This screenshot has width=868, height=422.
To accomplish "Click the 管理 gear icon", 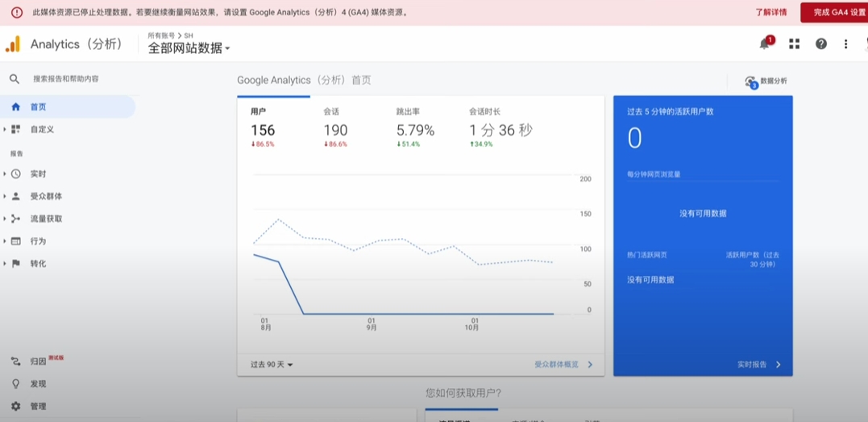I will click(15, 406).
